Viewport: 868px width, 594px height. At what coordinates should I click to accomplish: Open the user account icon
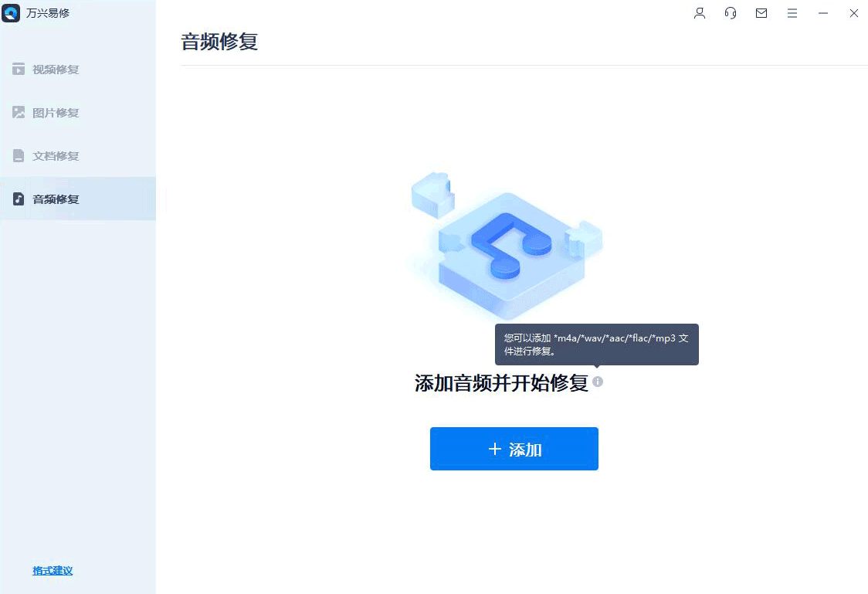pos(699,13)
